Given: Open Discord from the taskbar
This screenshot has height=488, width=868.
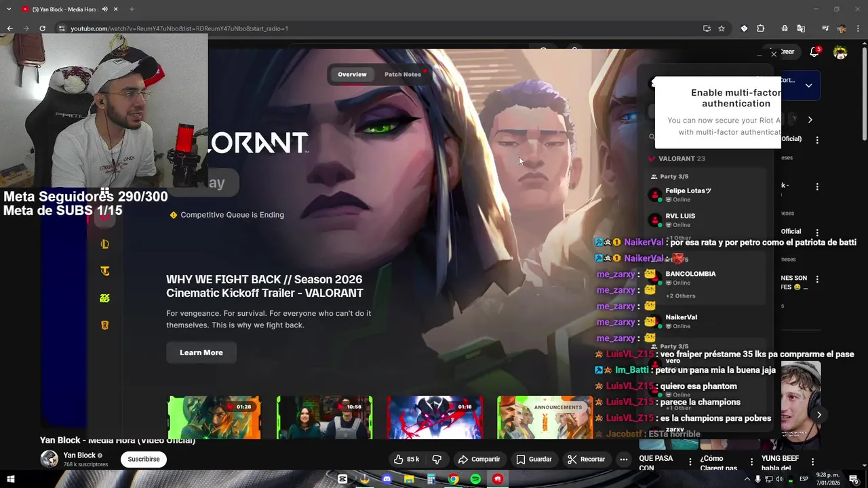Looking at the screenshot, I should 387,479.
